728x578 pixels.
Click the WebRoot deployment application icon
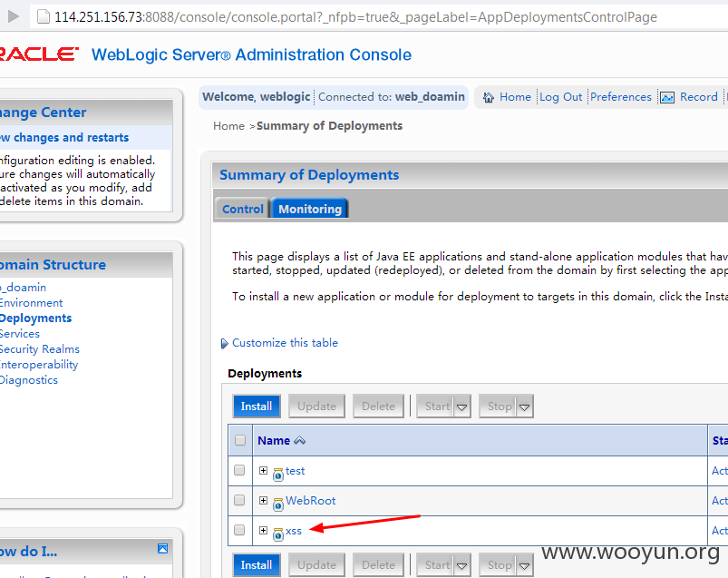click(x=278, y=504)
